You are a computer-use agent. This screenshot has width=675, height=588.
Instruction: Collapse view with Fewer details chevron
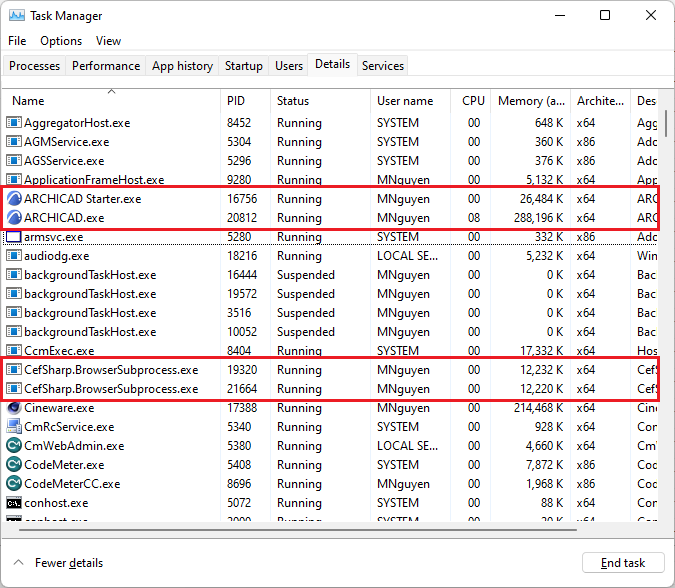18,563
